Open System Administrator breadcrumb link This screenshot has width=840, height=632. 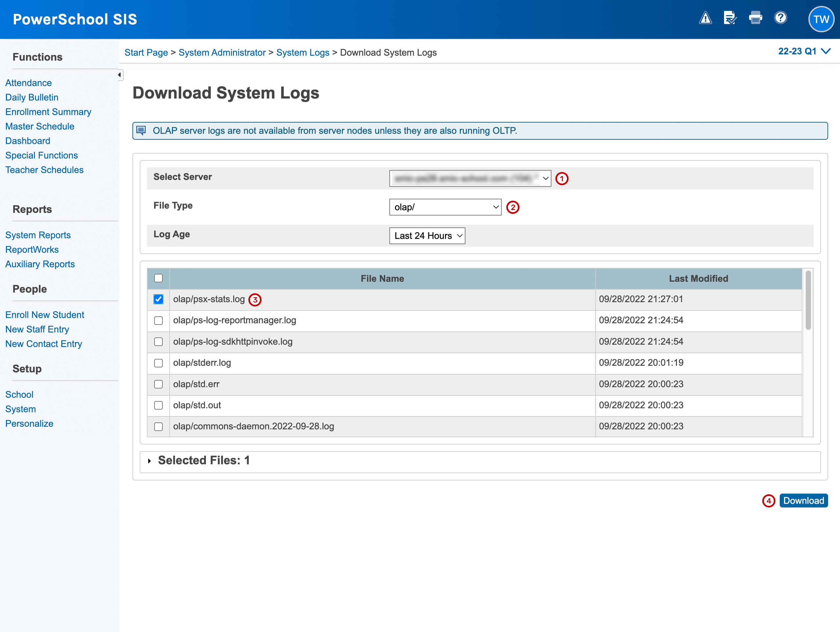(x=222, y=52)
